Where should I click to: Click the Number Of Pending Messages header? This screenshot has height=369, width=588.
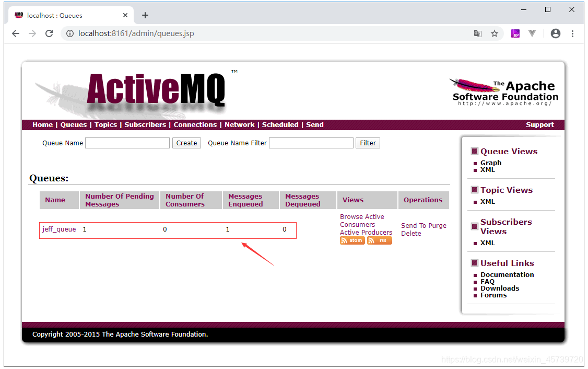point(119,200)
